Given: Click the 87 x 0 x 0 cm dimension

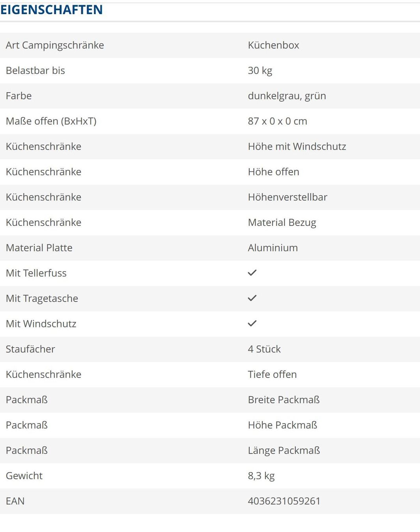Looking at the screenshot, I should [277, 121].
